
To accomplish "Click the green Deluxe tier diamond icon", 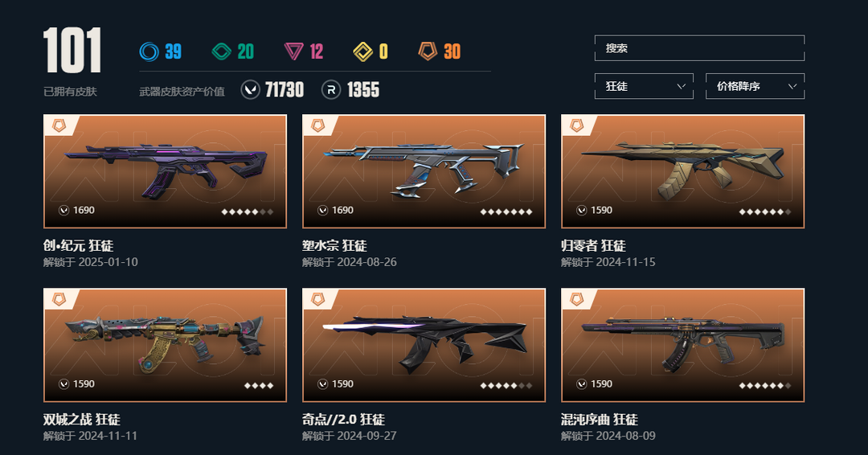I will [x=222, y=51].
